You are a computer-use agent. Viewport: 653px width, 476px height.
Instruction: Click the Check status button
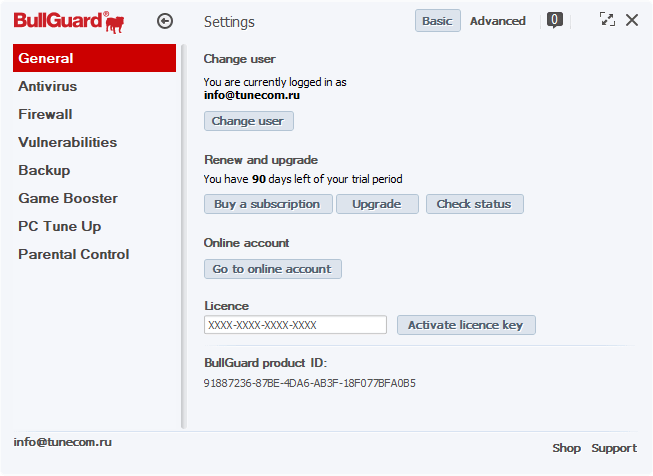(x=475, y=204)
